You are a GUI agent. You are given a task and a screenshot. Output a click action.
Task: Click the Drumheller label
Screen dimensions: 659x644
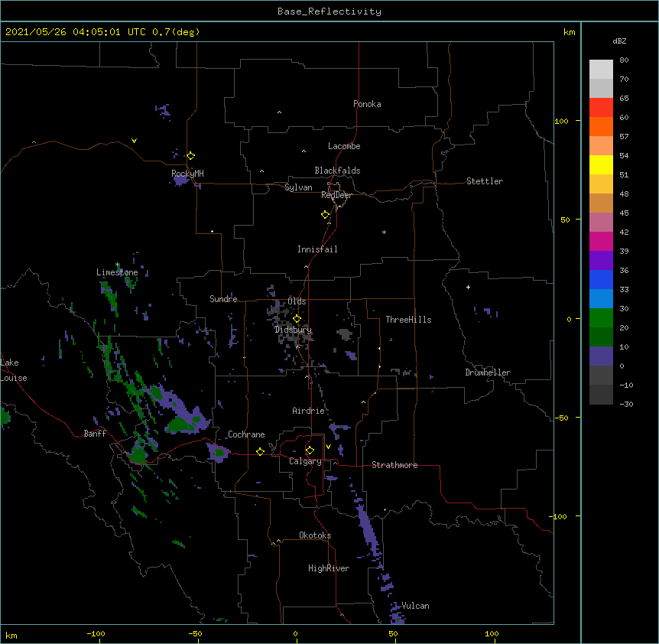point(488,372)
